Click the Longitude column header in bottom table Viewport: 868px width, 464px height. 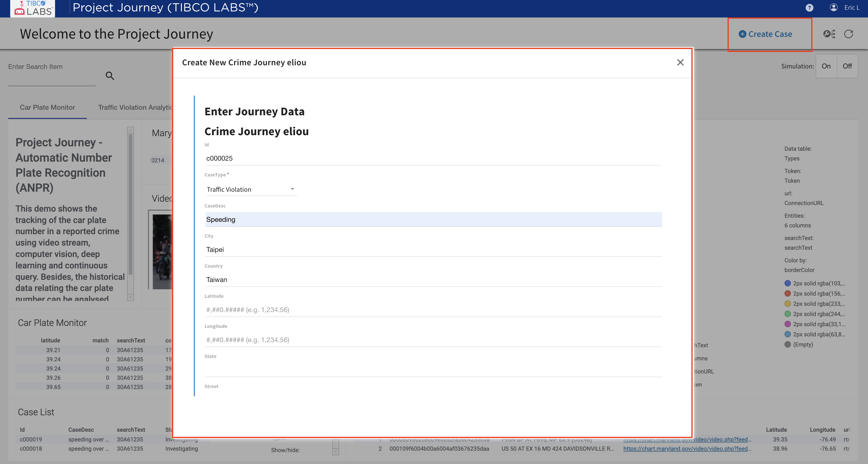pyautogui.click(x=822, y=430)
